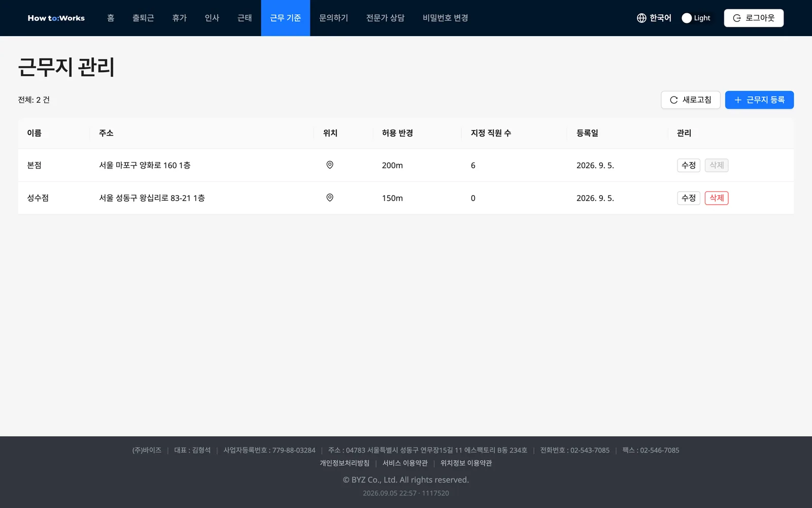Open the 문의하기 menu
This screenshot has width=812, height=508.
pos(333,18)
